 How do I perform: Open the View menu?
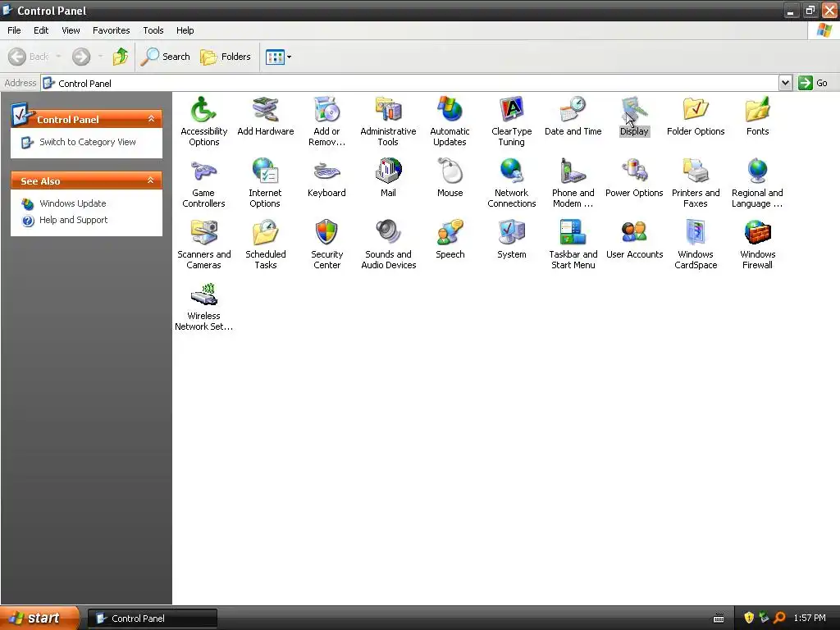point(71,30)
